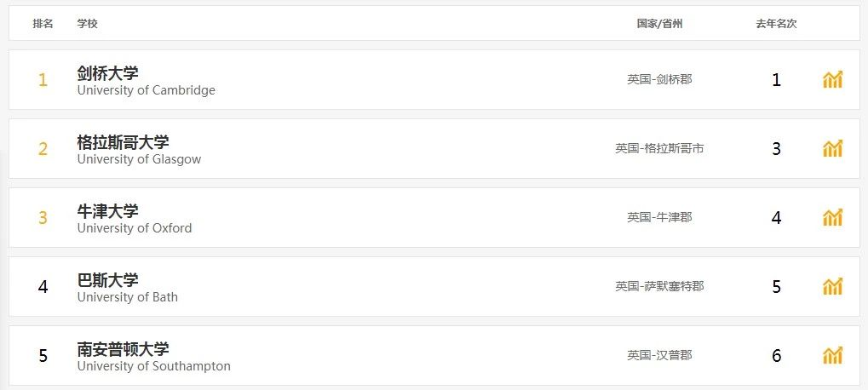Viewport: 868px width, 390px height.
Task: Click 'University of Glasgow' English name
Action: pos(139,159)
